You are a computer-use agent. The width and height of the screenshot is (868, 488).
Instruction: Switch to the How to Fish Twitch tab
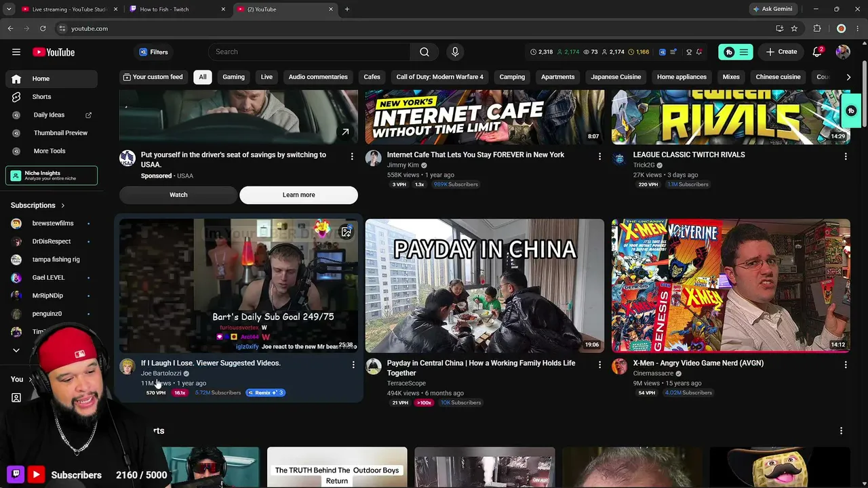pyautogui.click(x=178, y=9)
